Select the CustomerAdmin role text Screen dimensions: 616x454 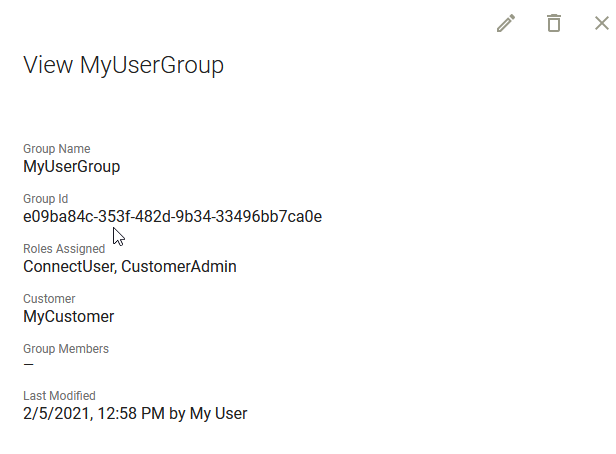[x=179, y=267]
